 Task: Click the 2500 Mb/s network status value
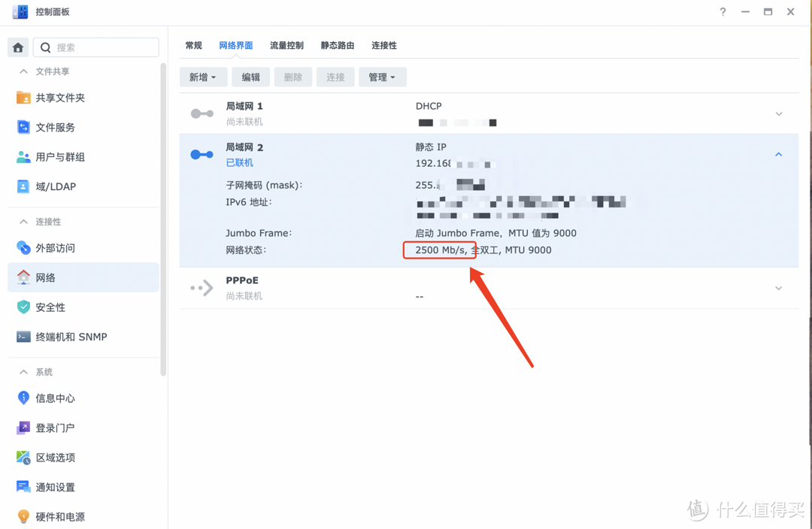pos(440,250)
